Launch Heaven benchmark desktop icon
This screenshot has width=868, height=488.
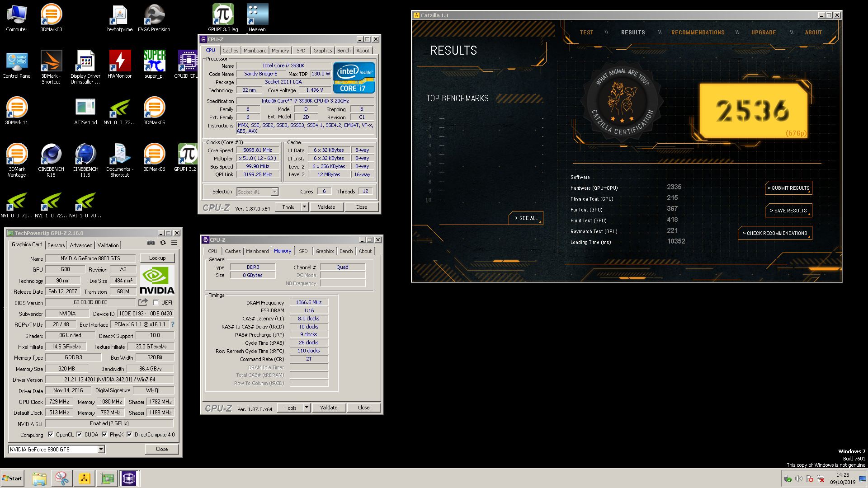[x=257, y=18]
